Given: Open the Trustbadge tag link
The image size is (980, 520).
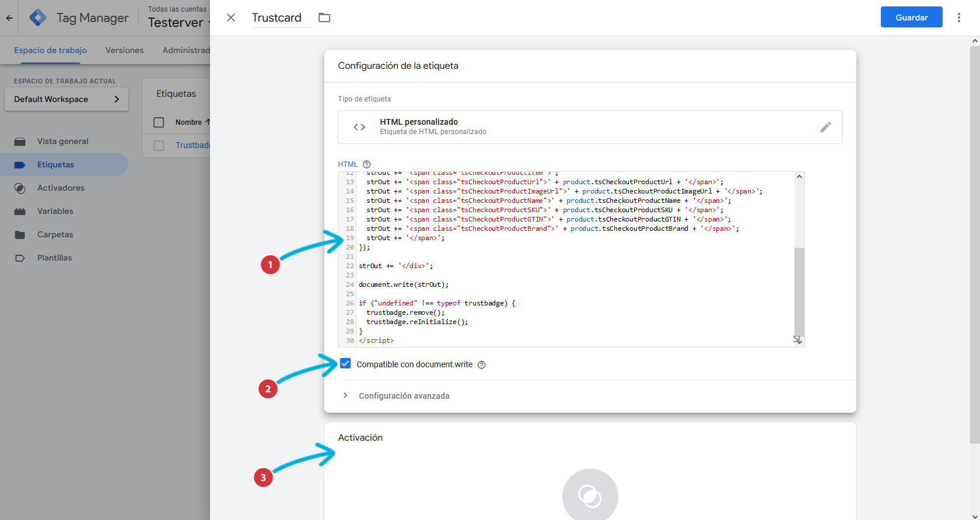Looking at the screenshot, I should [192, 145].
